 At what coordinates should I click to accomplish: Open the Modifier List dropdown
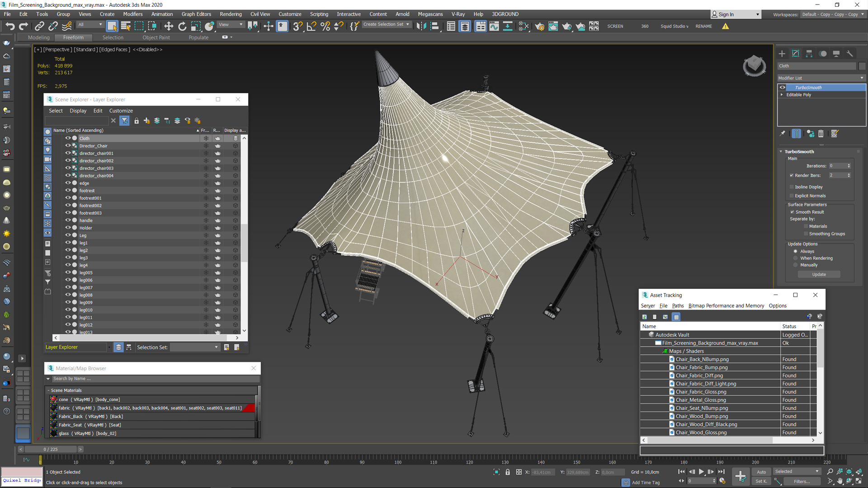(821, 78)
